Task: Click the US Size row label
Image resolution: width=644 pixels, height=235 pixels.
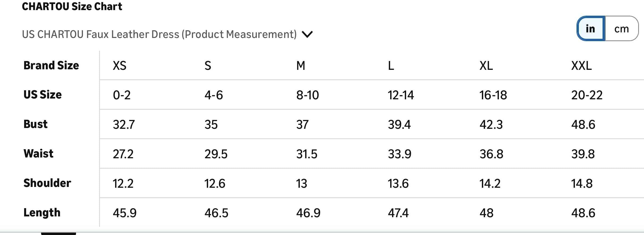Action: [x=43, y=95]
